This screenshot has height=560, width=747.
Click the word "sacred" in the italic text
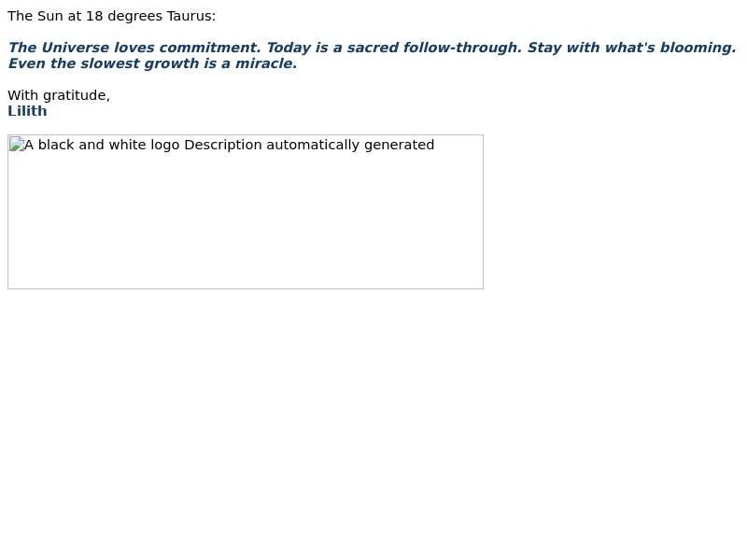(373, 48)
